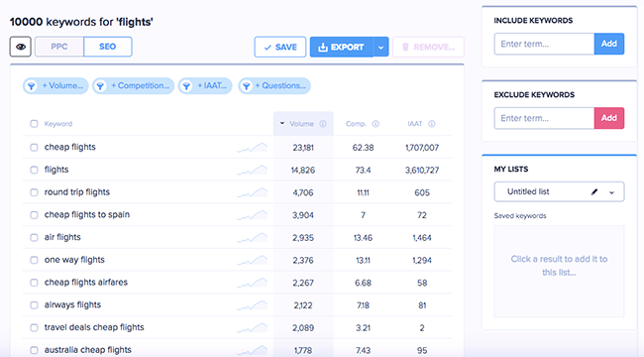This screenshot has width=644, height=357.
Task: Open trend sparkline for 'cheap flights airfares'
Action: click(x=253, y=283)
